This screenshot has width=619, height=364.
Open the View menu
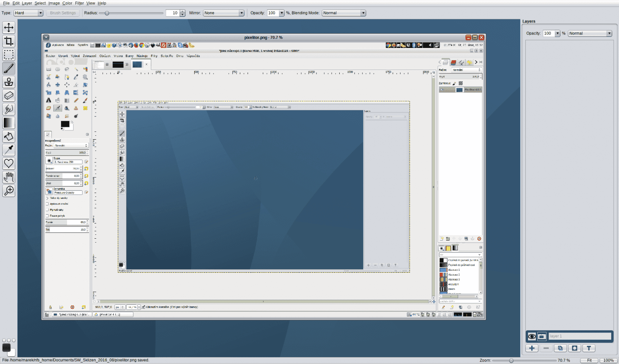point(91,3)
